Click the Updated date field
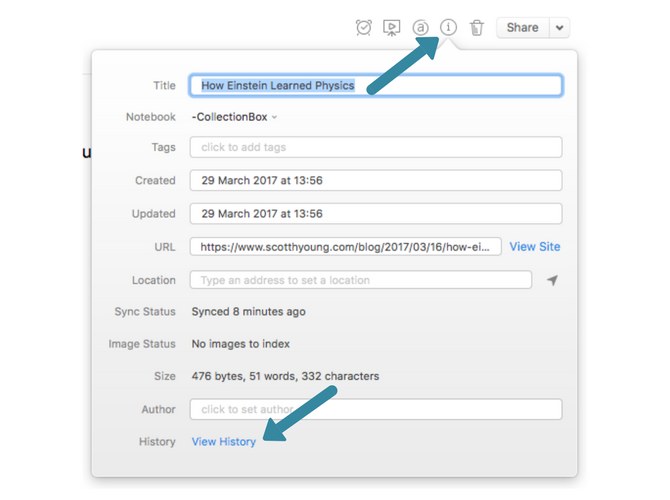Image resolution: width=670 pixels, height=500 pixels. tap(376, 214)
